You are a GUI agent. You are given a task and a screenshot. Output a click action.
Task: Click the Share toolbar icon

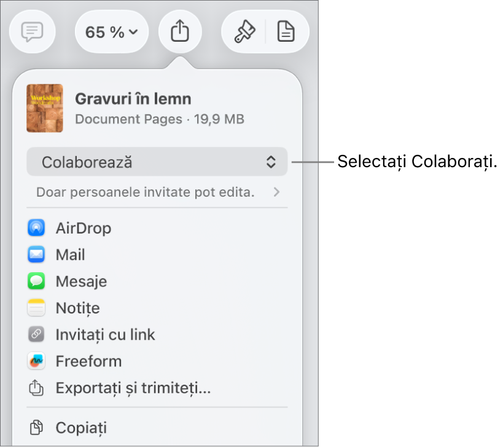[180, 31]
